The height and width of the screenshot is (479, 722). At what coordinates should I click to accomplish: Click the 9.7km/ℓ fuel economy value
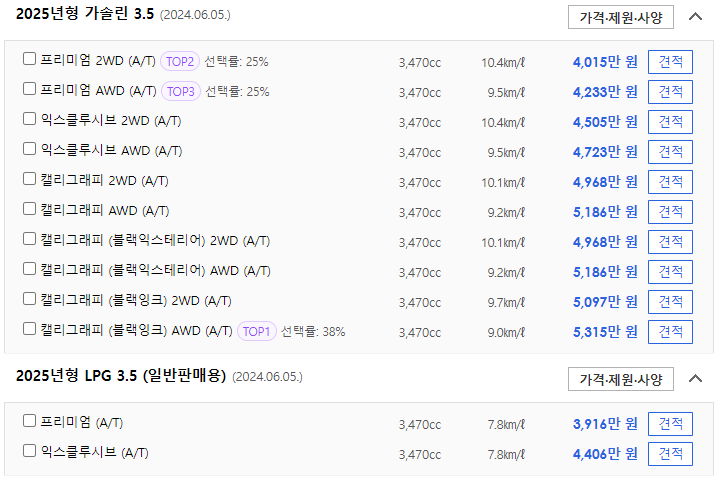506,303
